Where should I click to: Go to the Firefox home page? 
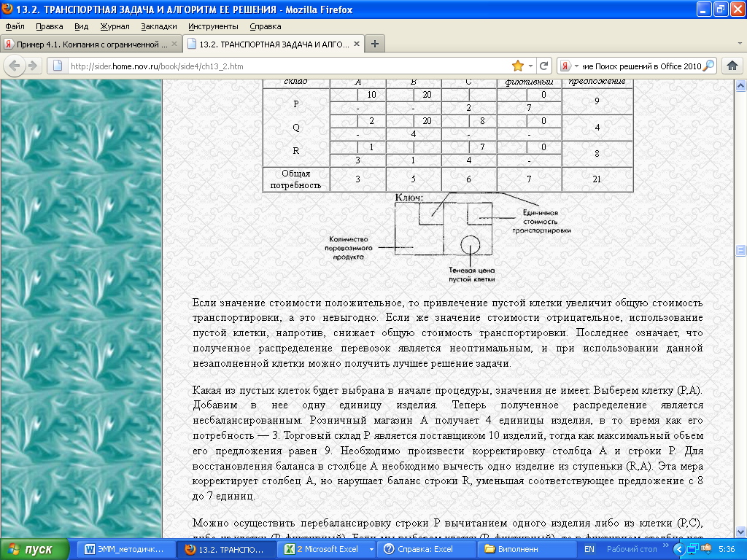(732, 66)
